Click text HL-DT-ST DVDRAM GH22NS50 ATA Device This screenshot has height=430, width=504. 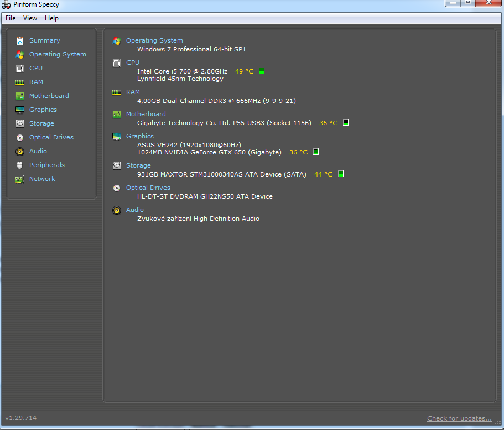(x=205, y=196)
